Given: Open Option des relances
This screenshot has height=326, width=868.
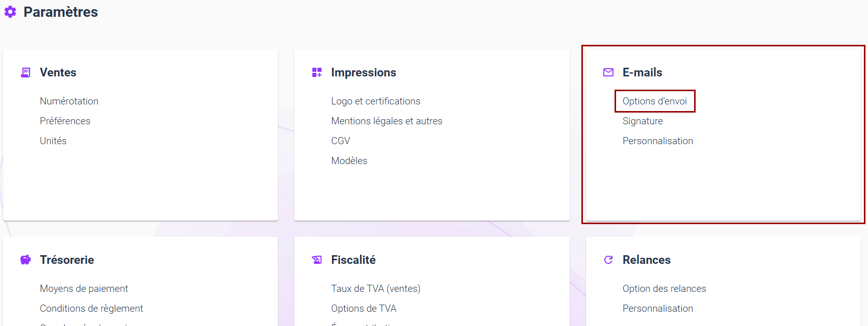Looking at the screenshot, I should 664,288.
